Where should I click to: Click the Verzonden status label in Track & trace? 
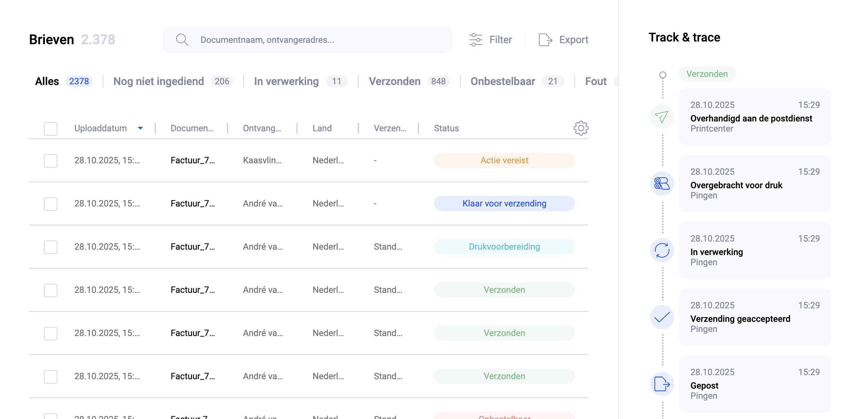(x=707, y=74)
